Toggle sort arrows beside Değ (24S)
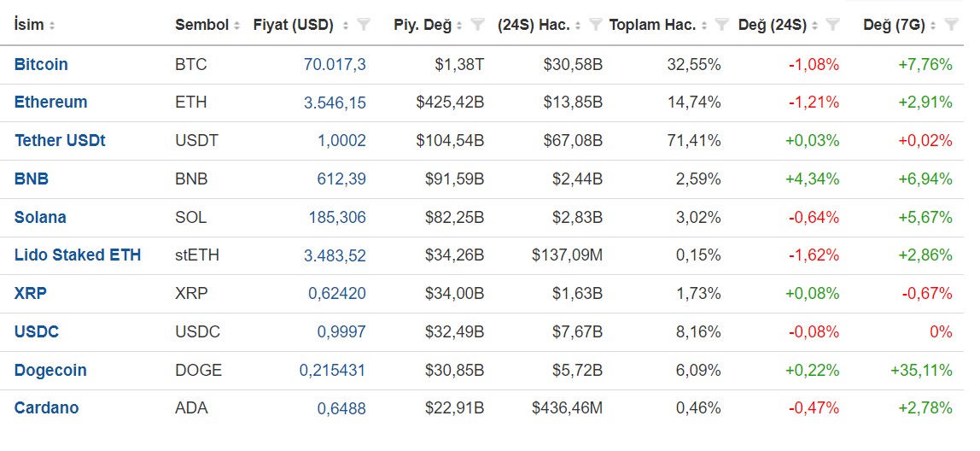The width and height of the screenshot is (980, 451). 814,26
